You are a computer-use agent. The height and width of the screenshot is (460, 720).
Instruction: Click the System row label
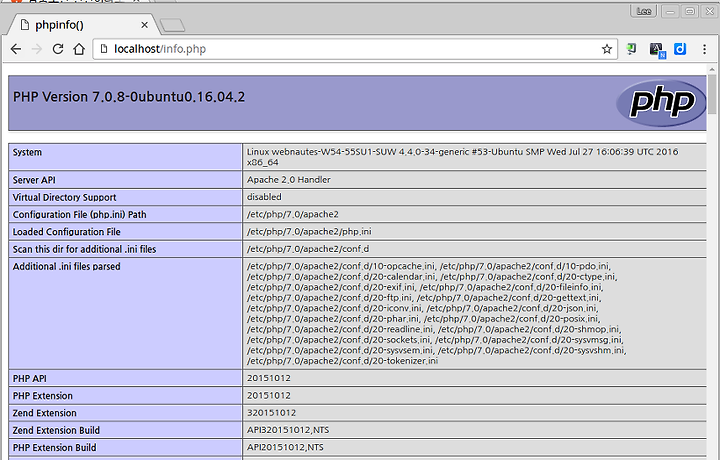[27, 152]
